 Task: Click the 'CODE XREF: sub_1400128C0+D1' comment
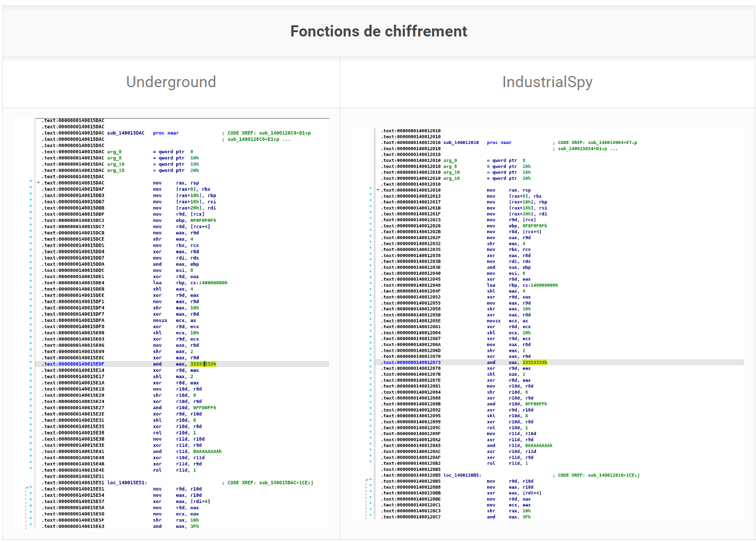tap(266, 133)
